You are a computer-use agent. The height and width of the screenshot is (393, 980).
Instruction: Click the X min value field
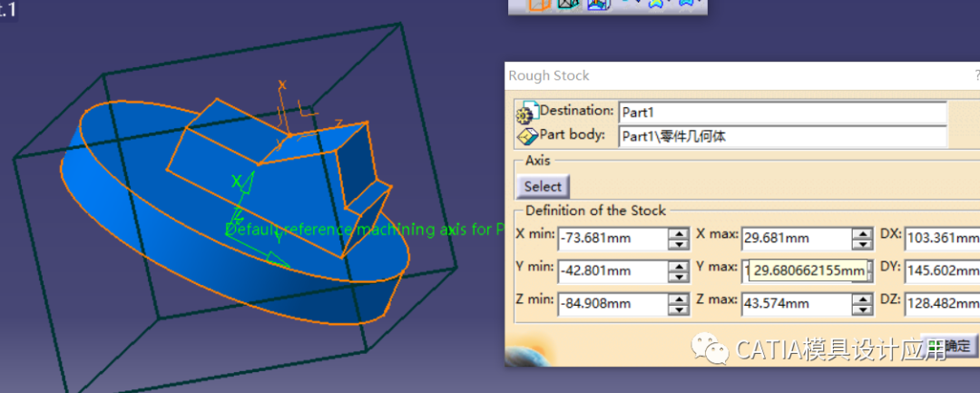pos(612,238)
